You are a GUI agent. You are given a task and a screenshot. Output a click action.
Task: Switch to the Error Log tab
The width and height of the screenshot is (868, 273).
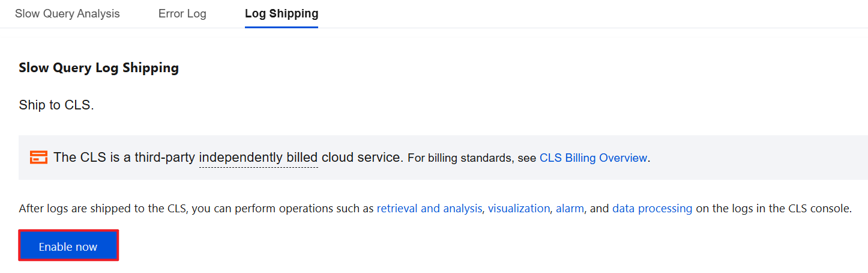[182, 14]
